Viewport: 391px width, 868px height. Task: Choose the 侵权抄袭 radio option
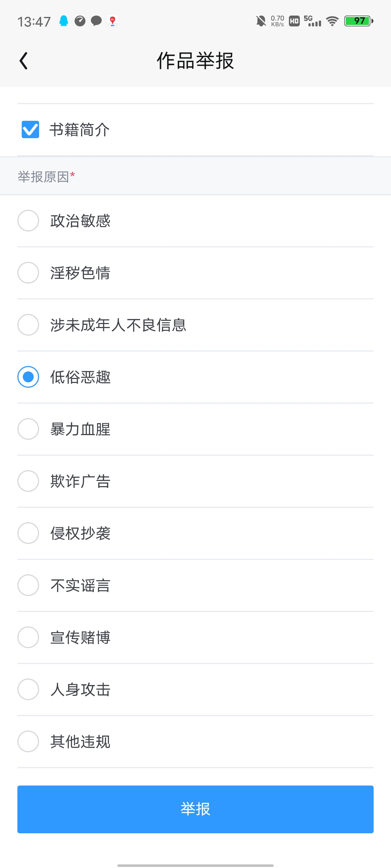click(x=28, y=533)
